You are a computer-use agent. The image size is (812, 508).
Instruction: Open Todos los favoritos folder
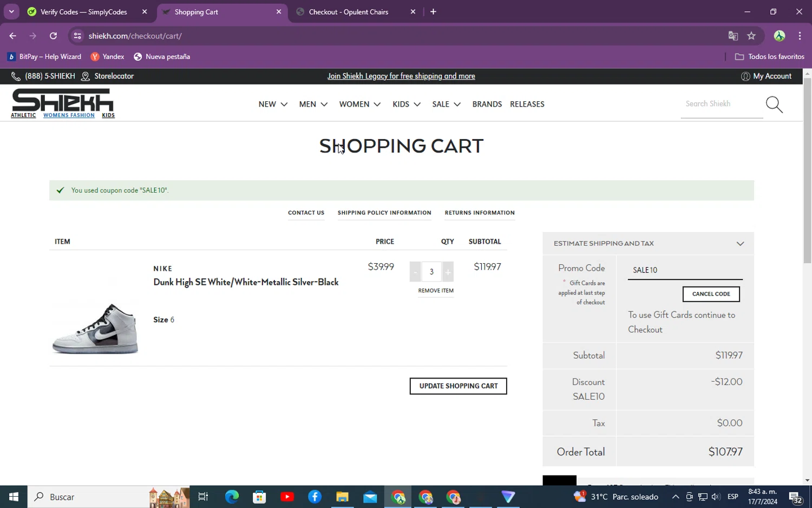coord(770,56)
